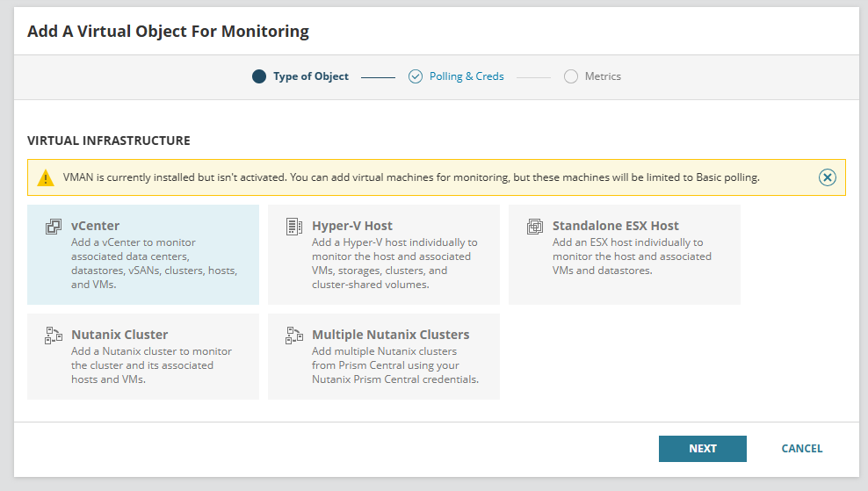Image resolution: width=868 pixels, height=491 pixels.
Task: Click the Add A Virtual Object title
Action: point(169,32)
